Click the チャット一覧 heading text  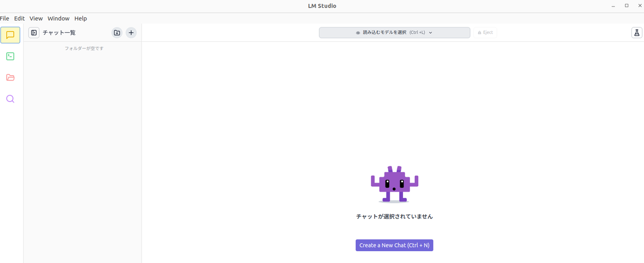pos(59,33)
